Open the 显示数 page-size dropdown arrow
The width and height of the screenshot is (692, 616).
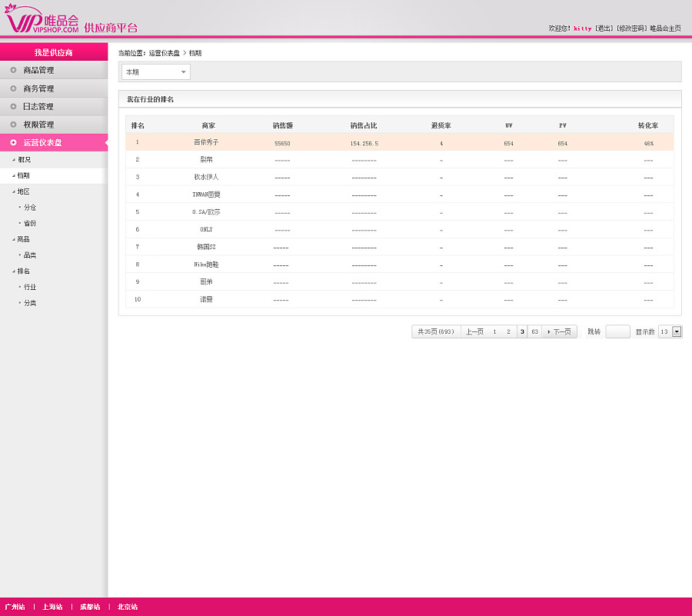676,331
